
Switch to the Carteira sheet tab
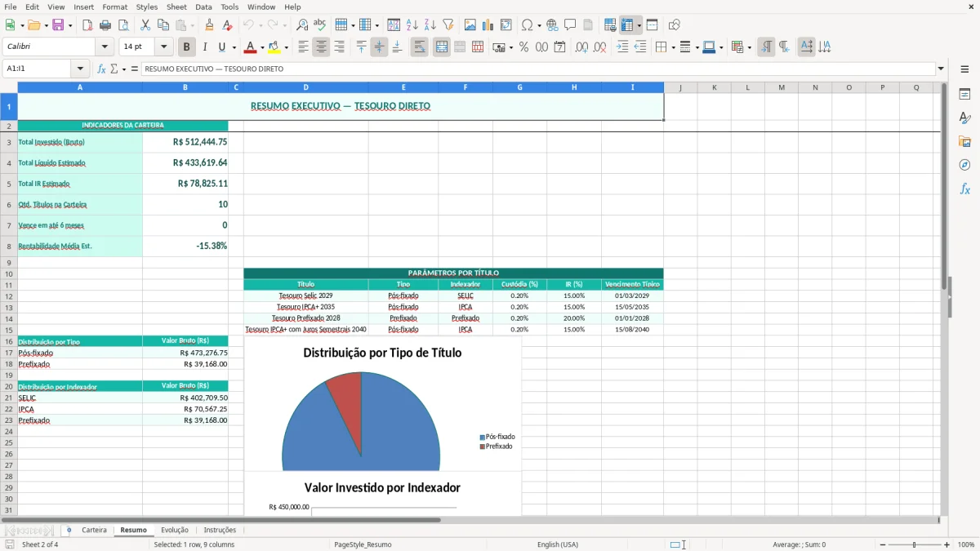tap(94, 530)
